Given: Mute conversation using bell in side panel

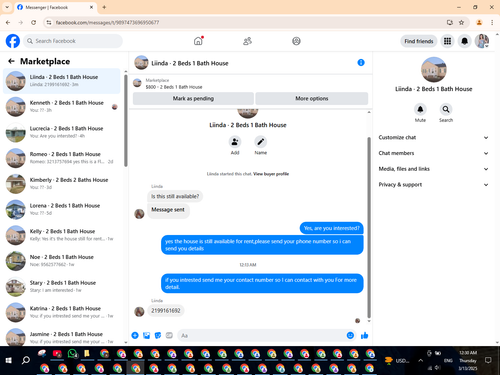Looking at the screenshot, I should [420, 109].
